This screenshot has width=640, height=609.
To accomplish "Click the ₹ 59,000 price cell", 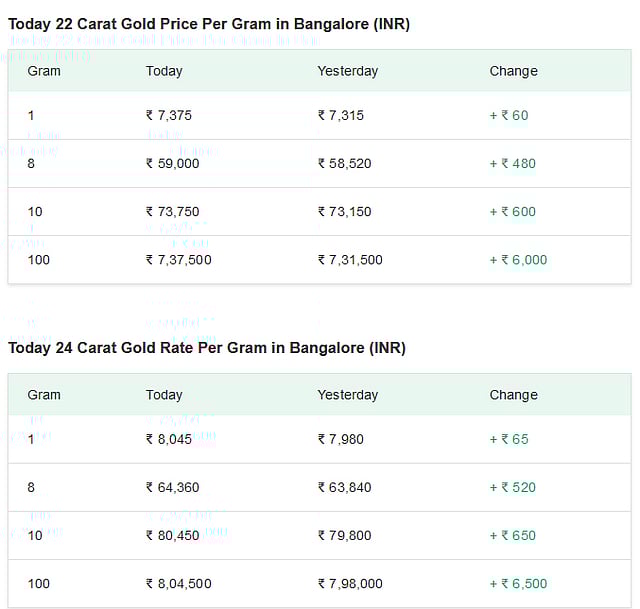I will [173, 163].
